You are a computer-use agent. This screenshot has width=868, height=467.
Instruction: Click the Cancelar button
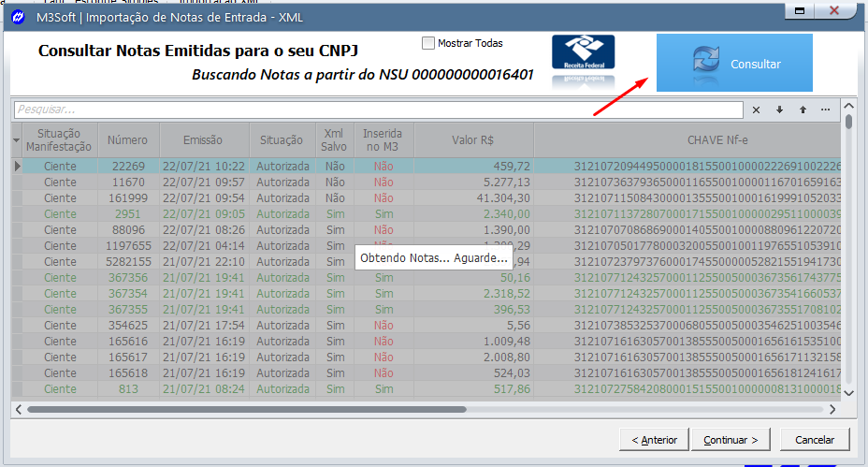(814, 439)
